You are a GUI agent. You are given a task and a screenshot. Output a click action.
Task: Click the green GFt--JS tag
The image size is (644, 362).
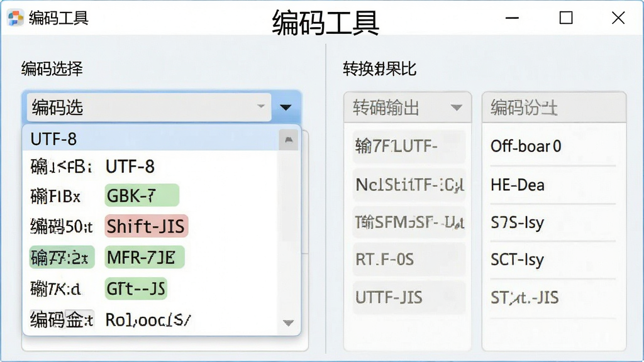point(136,288)
